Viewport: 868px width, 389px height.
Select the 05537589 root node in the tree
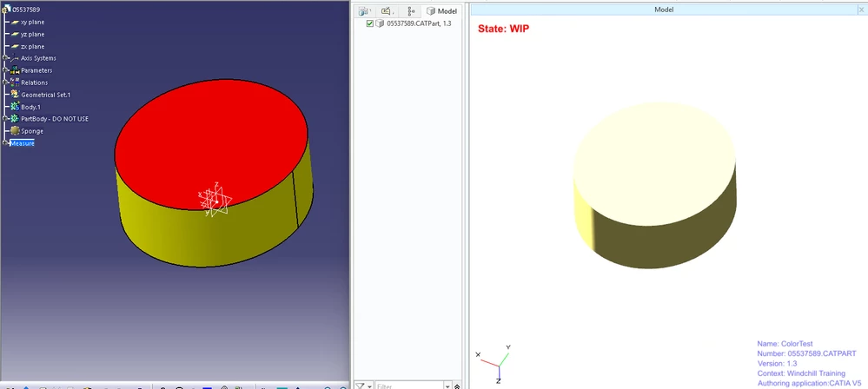click(21, 10)
